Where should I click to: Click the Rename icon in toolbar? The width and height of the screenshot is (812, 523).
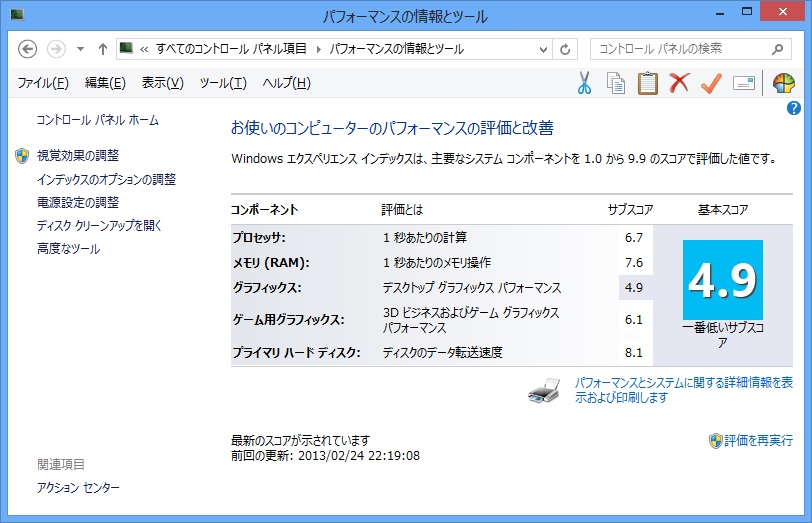tap(744, 83)
